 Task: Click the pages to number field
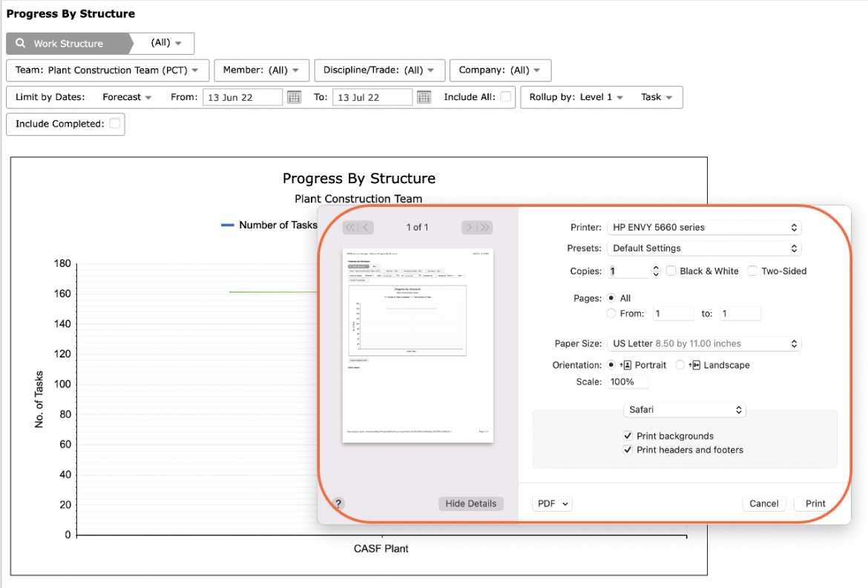point(740,314)
